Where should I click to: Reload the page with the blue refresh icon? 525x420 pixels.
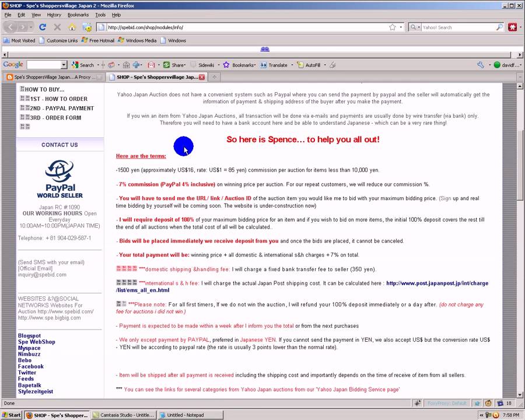tap(43, 27)
